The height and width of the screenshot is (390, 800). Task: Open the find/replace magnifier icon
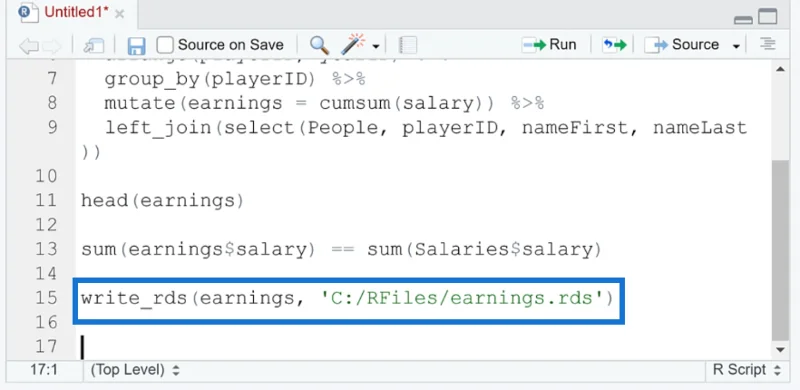pos(319,45)
